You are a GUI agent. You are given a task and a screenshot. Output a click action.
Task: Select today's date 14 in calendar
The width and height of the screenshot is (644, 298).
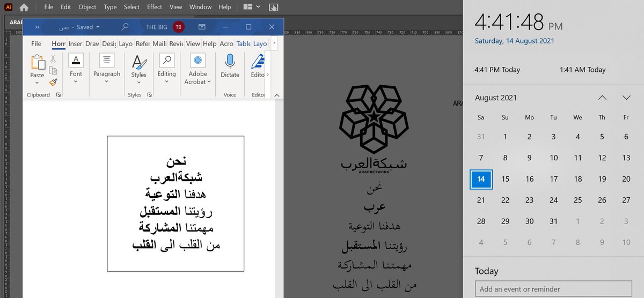[x=481, y=179]
